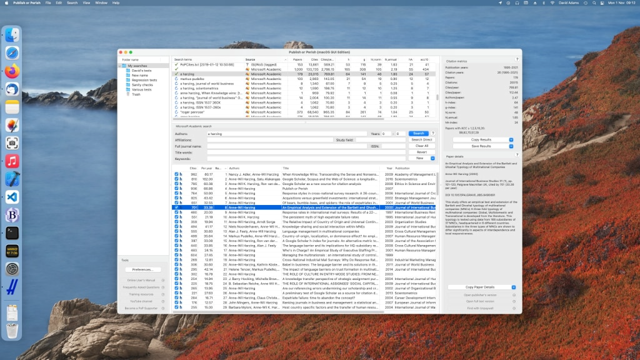The width and height of the screenshot is (640, 360).
Task: Click the Search Direct button
Action: 422,140
